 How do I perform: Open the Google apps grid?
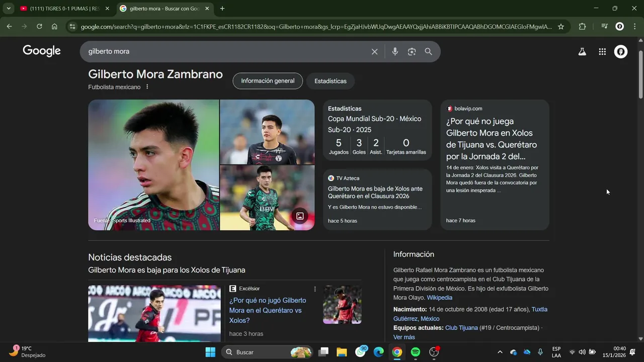click(602, 51)
